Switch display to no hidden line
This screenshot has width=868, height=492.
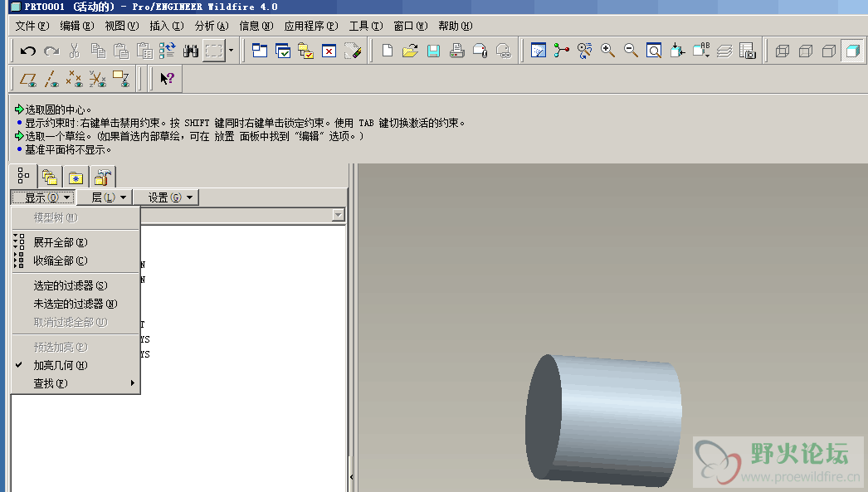click(x=829, y=51)
